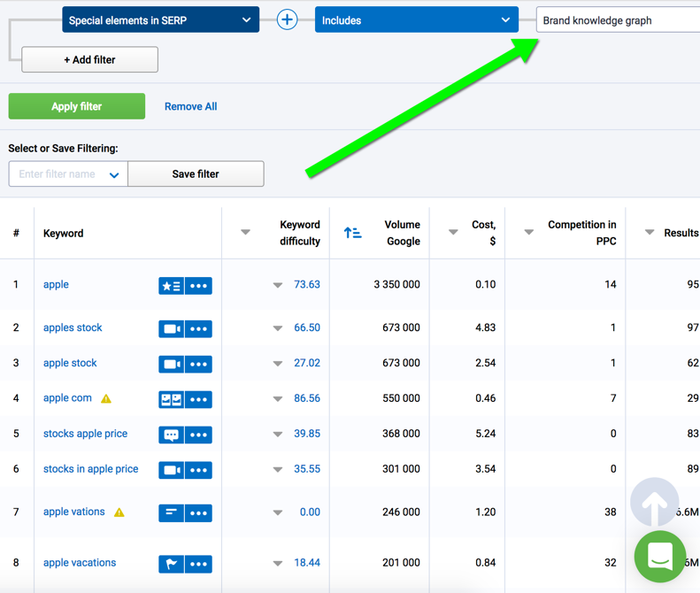Open the stocks in apple price keyword link
This screenshot has height=593, width=700.
(x=90, y=469)
